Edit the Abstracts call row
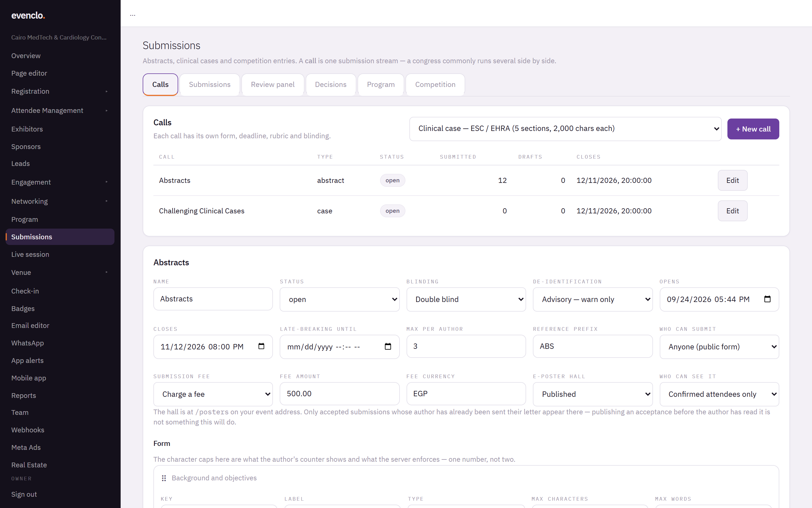This screenshot has width=812, height=508. (732, 180)
